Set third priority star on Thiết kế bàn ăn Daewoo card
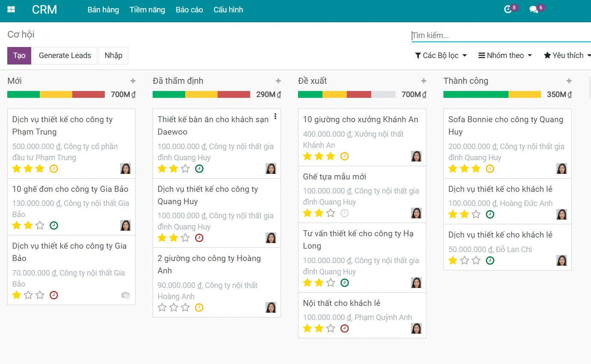This screenshot has width=591, height=364. pyautogui.click(x=185, y=168)
